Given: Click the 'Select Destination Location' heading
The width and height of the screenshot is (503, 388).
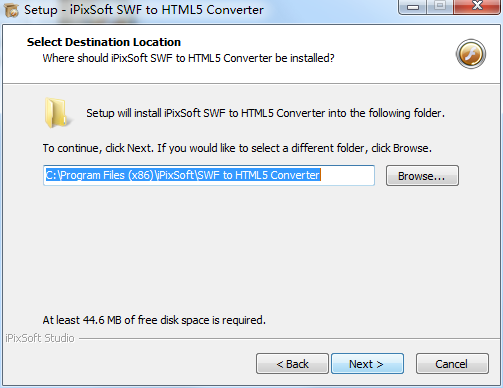Looking at the screenshot, I should 104,42.
